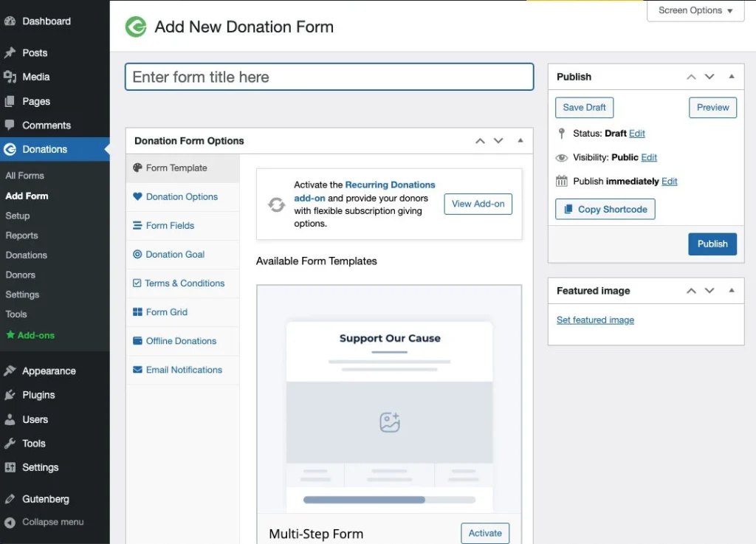Click the GiveWP logo beside the page title
Image resolution: width=756 pixels, height=544 pixels.
[x=136, y=27]
